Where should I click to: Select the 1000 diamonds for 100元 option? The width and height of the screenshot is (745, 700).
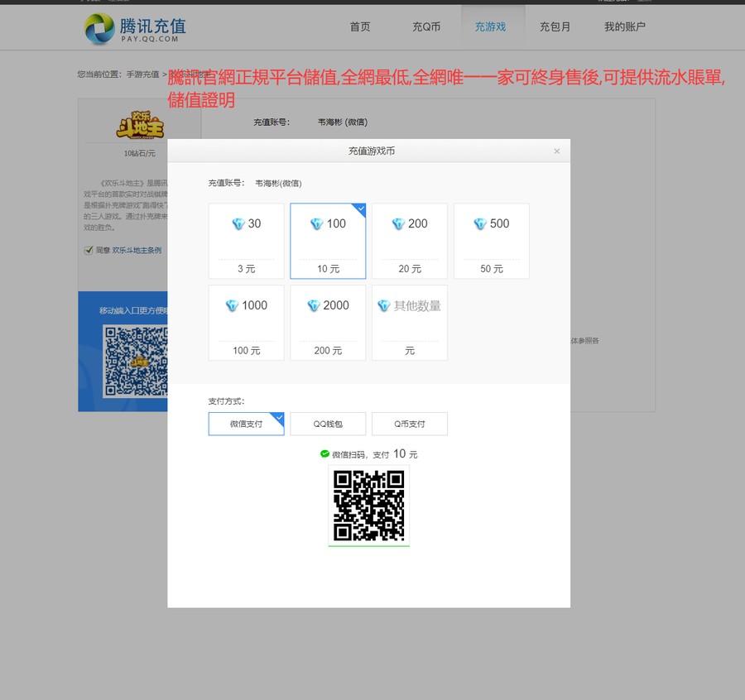point(246,323)
